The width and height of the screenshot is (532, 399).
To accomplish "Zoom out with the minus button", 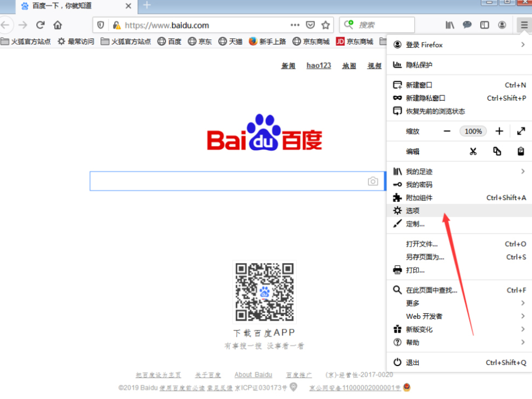I will click(447, 131).
